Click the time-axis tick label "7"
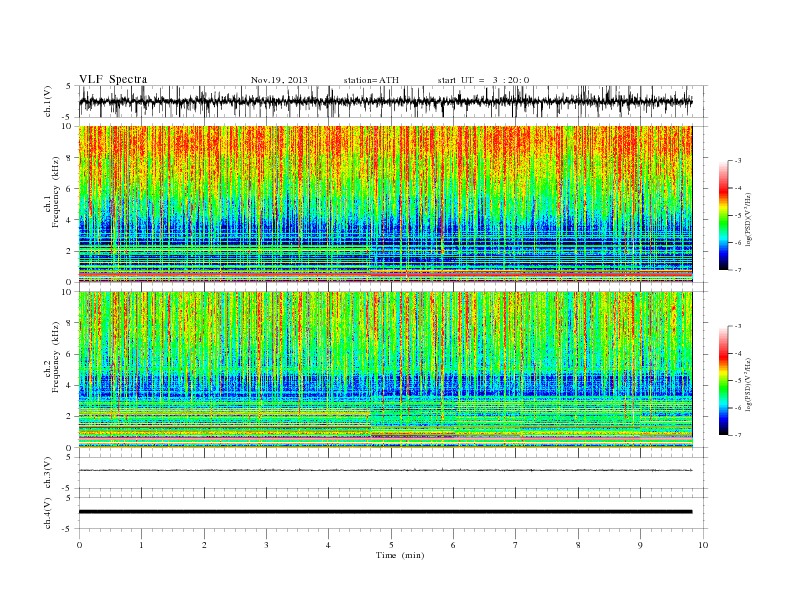The width and height of the screenshot is (792, 612). (516, 545)
